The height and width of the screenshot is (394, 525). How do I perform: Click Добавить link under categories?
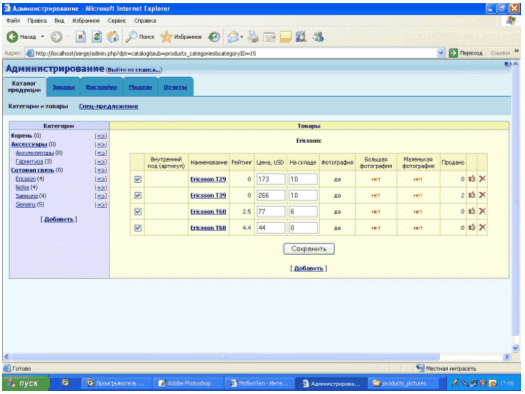coord(59,219)
